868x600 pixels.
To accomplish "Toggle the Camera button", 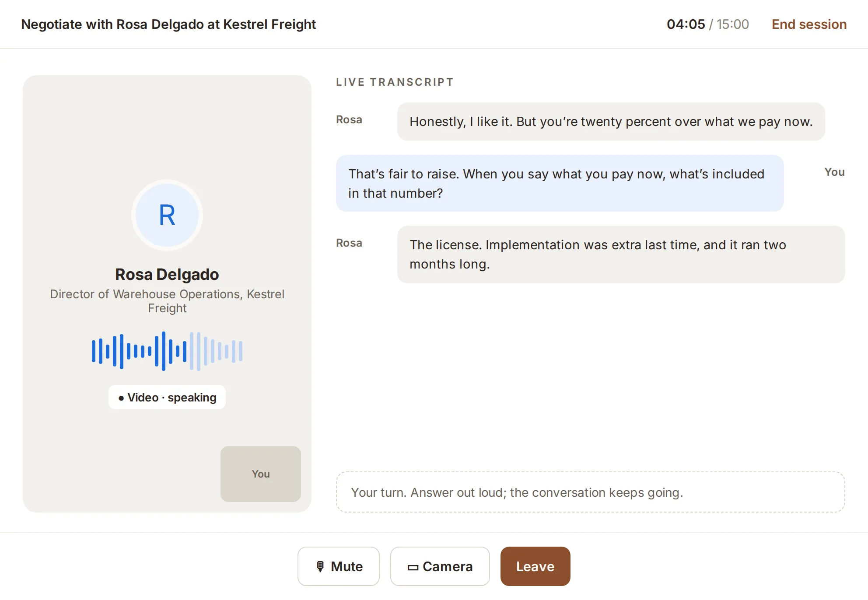I will [440, 566].
